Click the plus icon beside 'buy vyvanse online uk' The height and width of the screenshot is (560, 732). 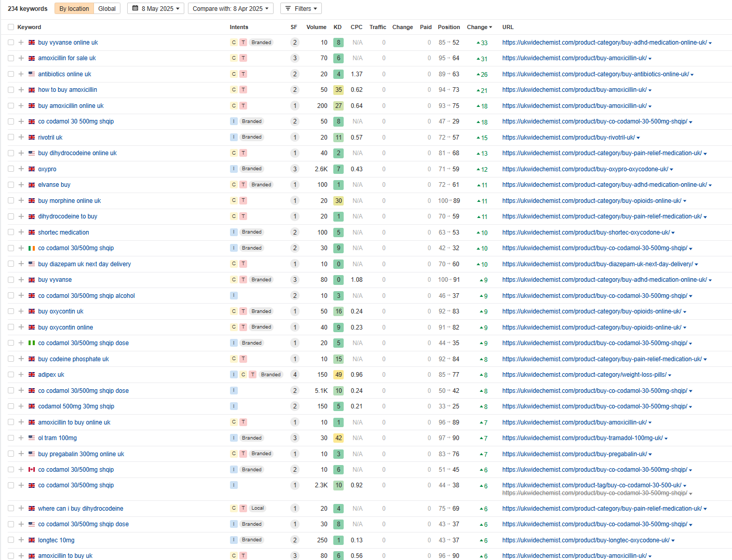pos(21,43)
